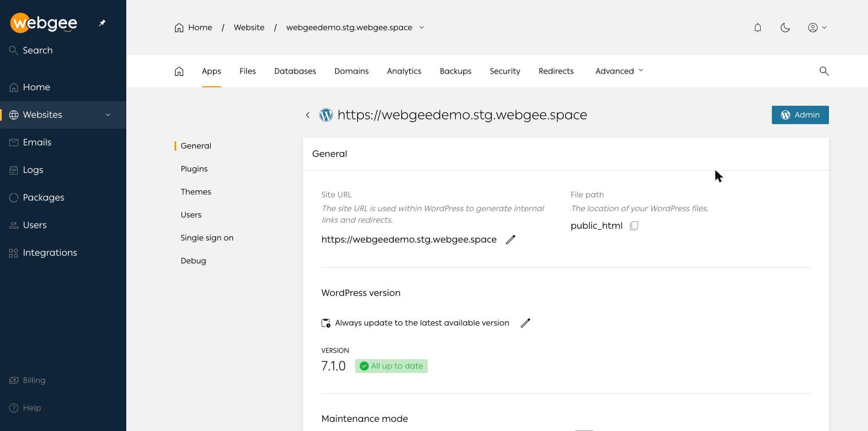The image size is (868, 431).
Task: Click the Maintenance mode heading
Action: (365, 419)
